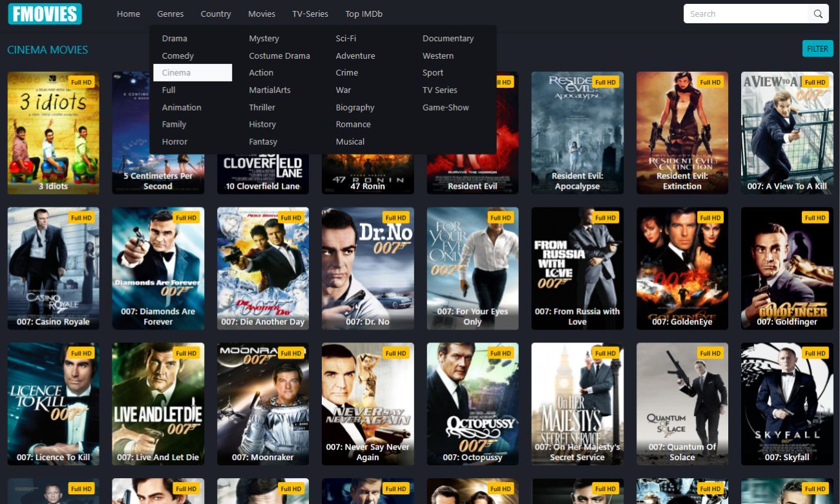Focus the Search input field
This screenshot has height=504, width=840.
tap(746, 14)
